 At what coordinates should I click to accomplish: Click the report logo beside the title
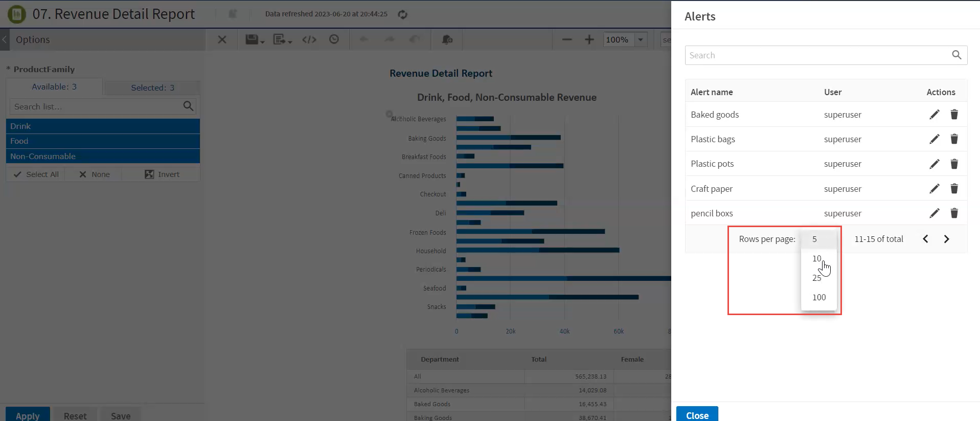pyautogui.click(x=16, y=14)
